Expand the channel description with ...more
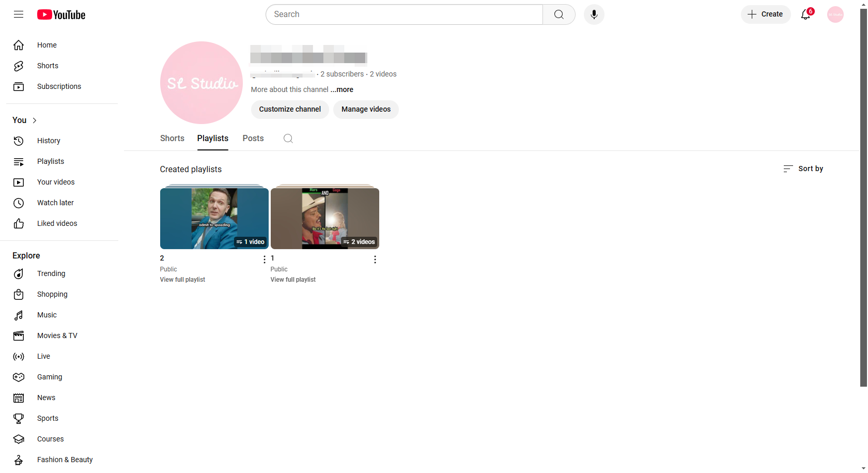This screenshot has width=868, height=473. pos(342,89)
